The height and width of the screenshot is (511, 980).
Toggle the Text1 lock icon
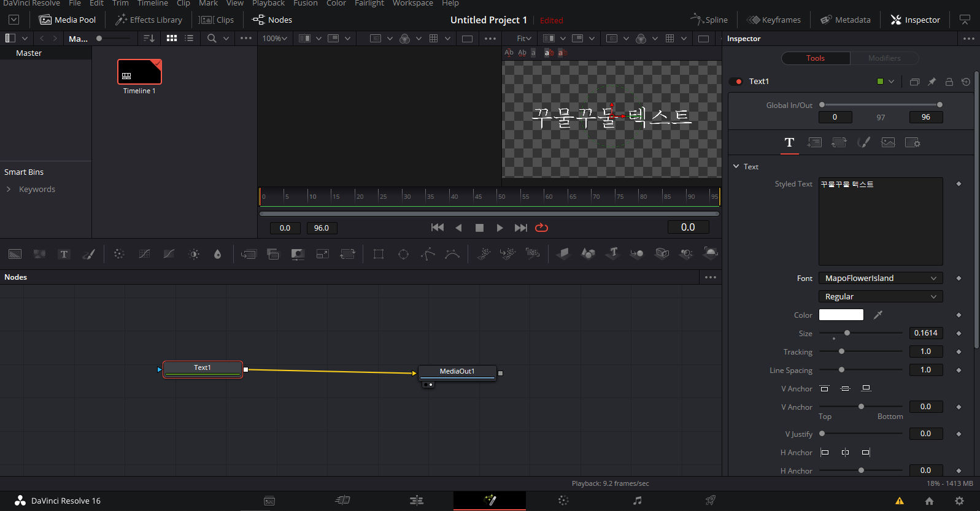click(949, 82)
